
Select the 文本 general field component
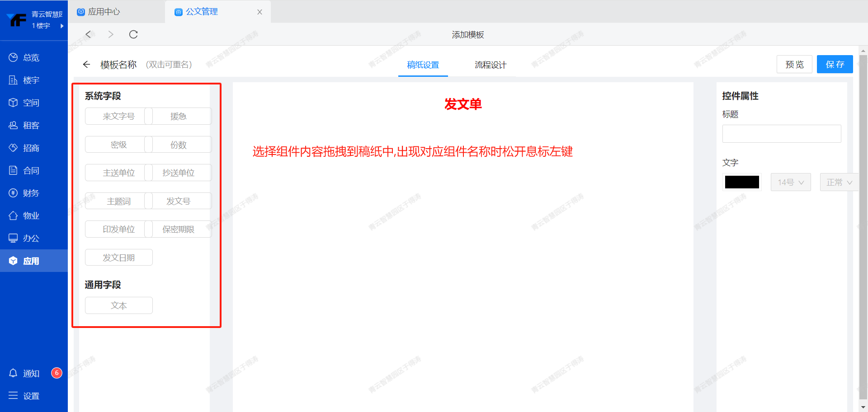point(119,305)
